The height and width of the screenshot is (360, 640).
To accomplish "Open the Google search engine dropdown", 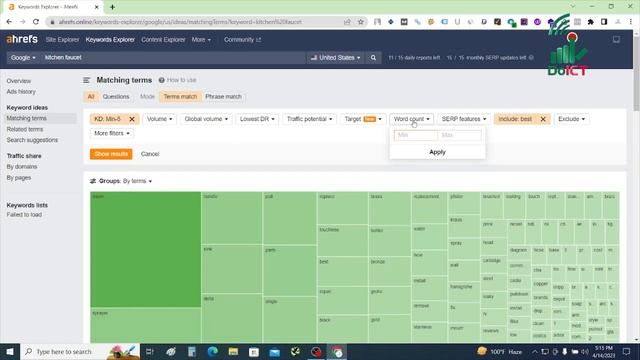I will [23, 58].
